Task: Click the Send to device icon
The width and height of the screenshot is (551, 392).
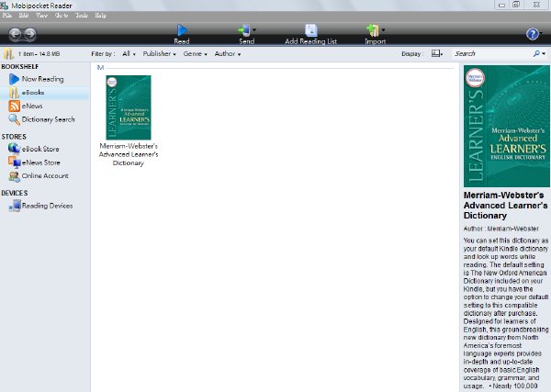Action: (x=244, y=30)
